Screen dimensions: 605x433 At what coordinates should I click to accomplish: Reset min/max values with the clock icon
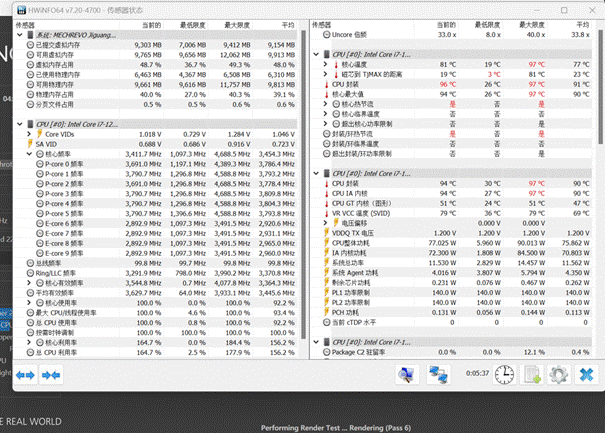(x=505, y=374)
